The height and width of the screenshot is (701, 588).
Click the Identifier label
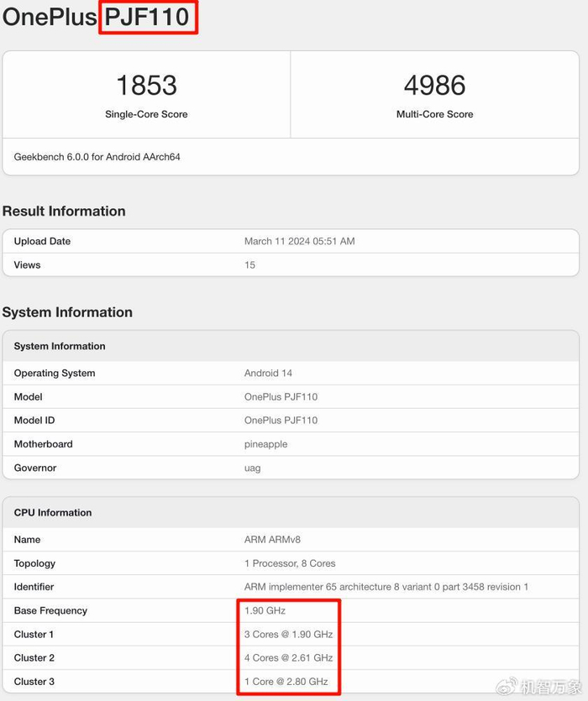[x=34, y=587]
